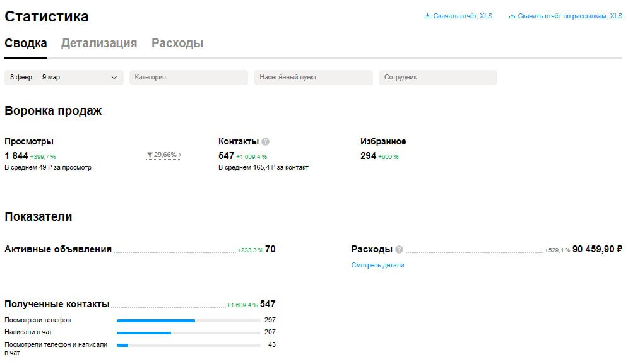Click the Активные объявления count of 70

coord(270,249)
